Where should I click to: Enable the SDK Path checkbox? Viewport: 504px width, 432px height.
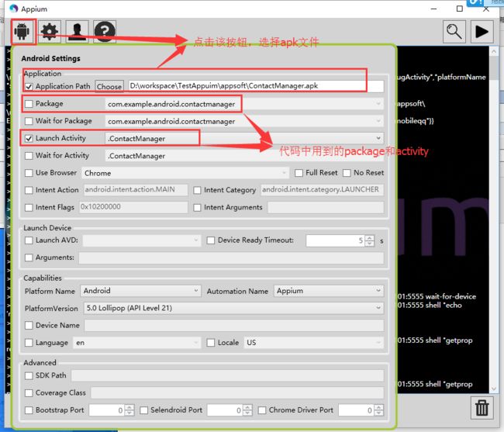pyautogui.click(x=29, y=375)
